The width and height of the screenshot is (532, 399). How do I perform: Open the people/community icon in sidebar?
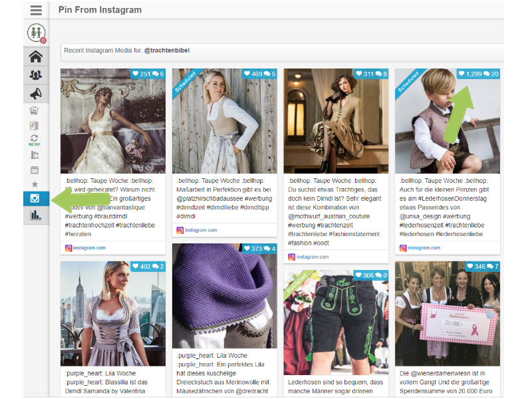pyautogui.click(x=36, y=74)
